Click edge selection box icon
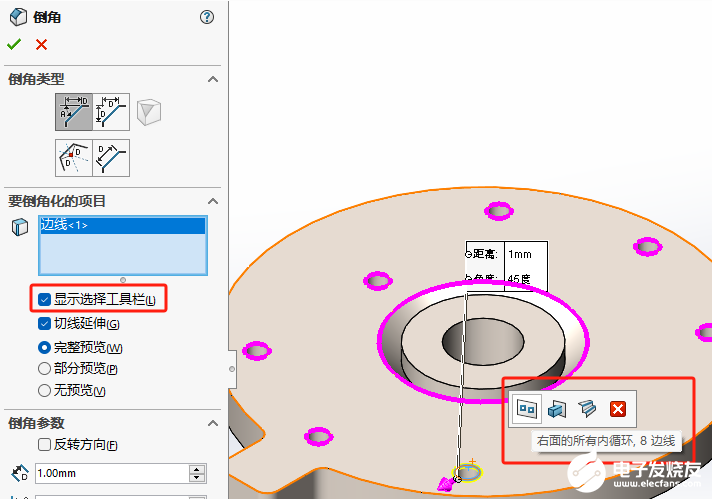The width and height of the screenshot is (712, 499). [20, 227]
